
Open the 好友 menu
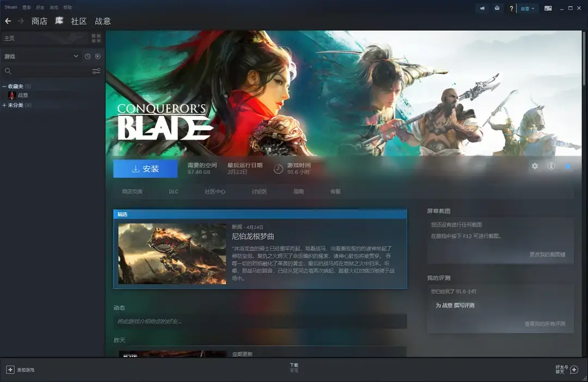[40, 8]
